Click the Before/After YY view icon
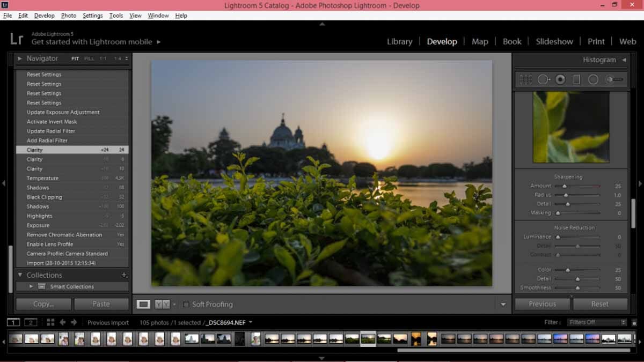 (x=162, y=304)
